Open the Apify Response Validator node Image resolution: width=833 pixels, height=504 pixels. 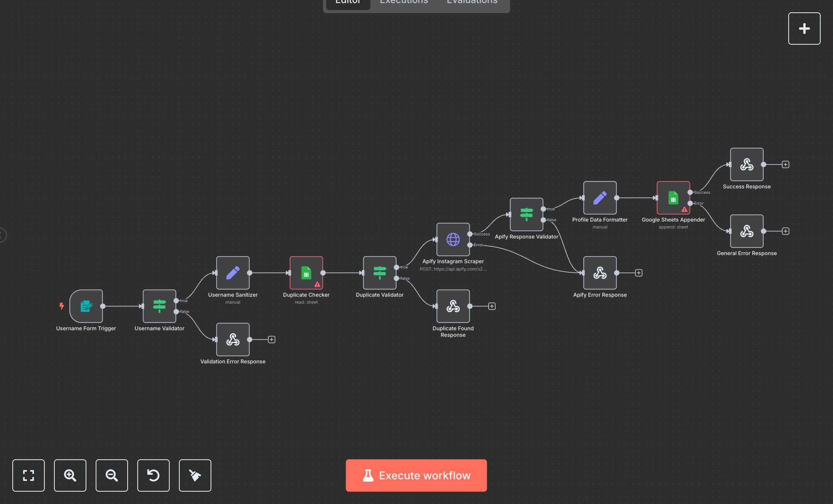pos(526,214)
